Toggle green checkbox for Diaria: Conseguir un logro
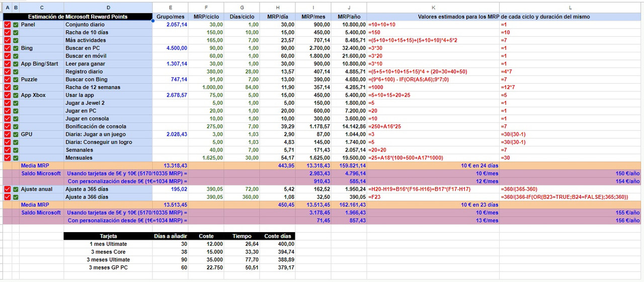The image size is (644, 282). pyautogui.click(x=16, y=143)
